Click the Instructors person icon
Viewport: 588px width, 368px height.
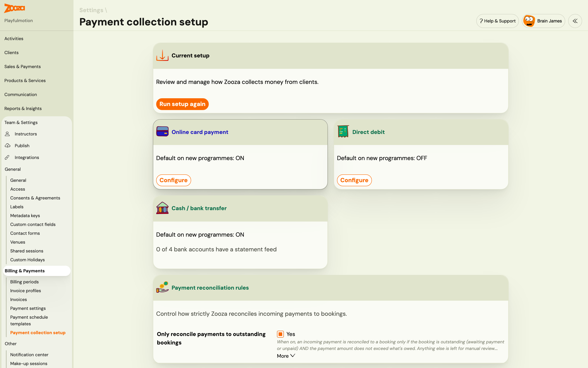(x=7, y=134)
